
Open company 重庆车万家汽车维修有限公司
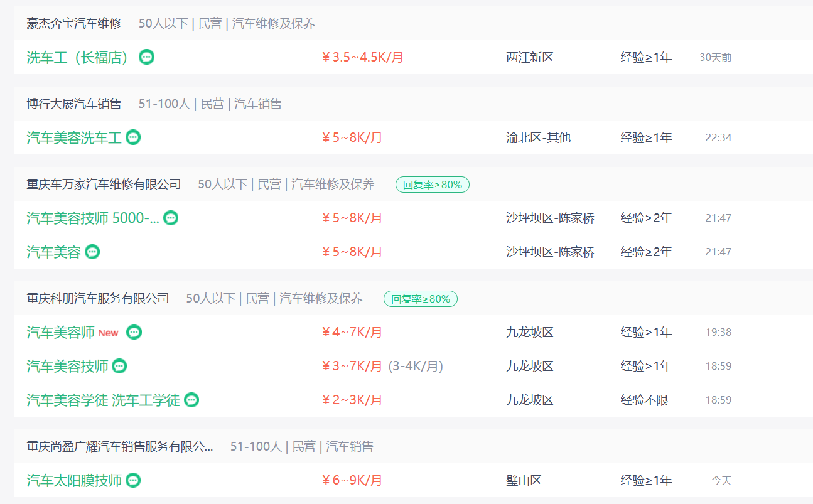104,184
